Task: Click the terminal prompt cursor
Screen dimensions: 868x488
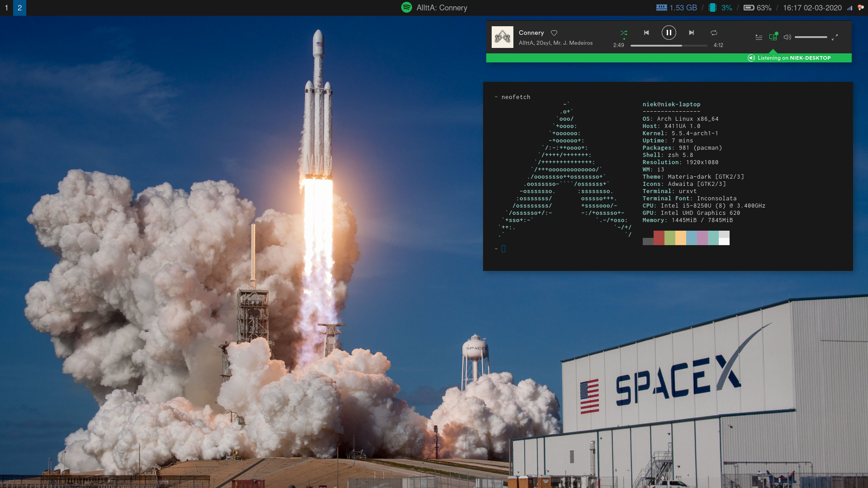Action: tap(503, 249)
